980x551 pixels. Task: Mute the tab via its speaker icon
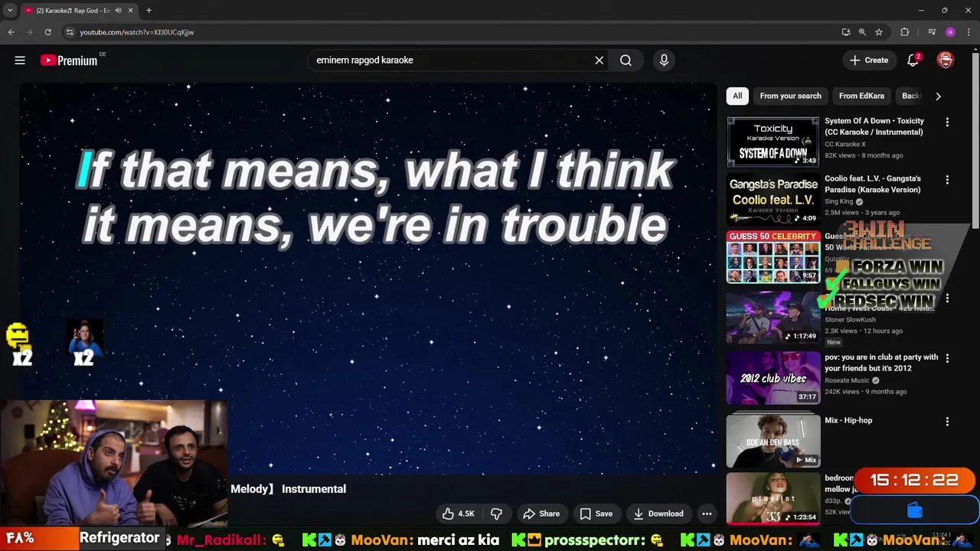click(x=118, y=11)
